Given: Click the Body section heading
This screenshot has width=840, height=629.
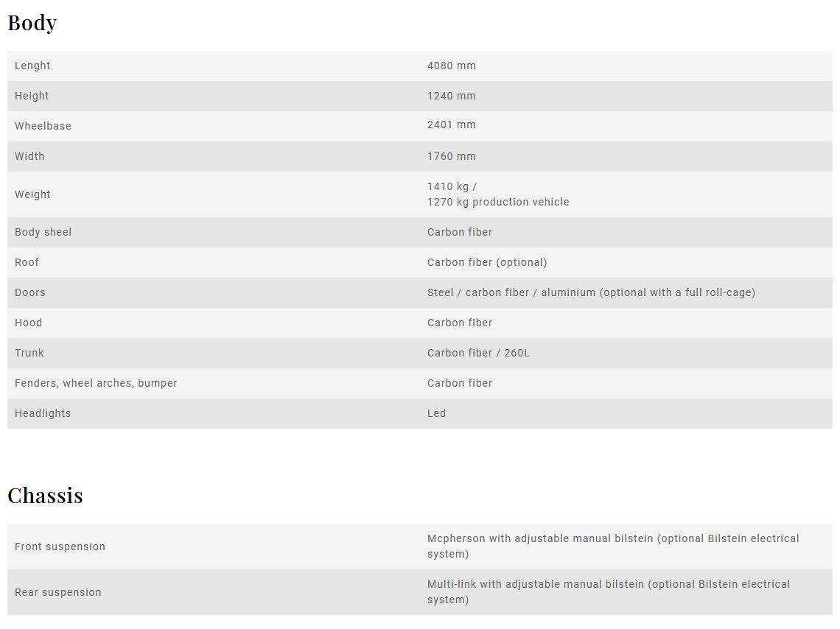Looking at the screenshot, I should (32, 23).
